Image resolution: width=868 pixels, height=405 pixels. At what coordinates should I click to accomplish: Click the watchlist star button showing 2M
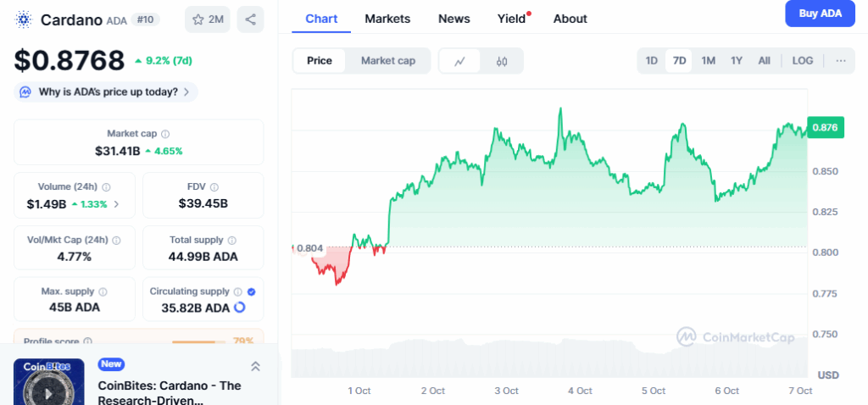[x=208, y=19]
